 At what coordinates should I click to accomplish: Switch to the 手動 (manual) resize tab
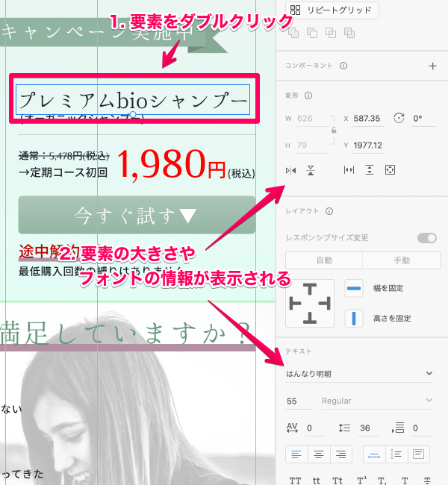(x=402, y=260)
